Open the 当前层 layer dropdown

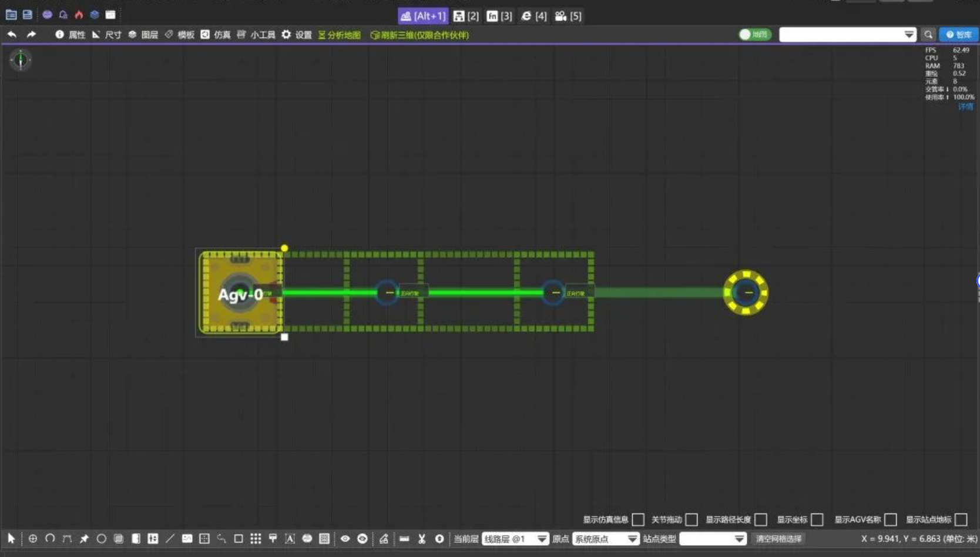(x=515, y=538)
